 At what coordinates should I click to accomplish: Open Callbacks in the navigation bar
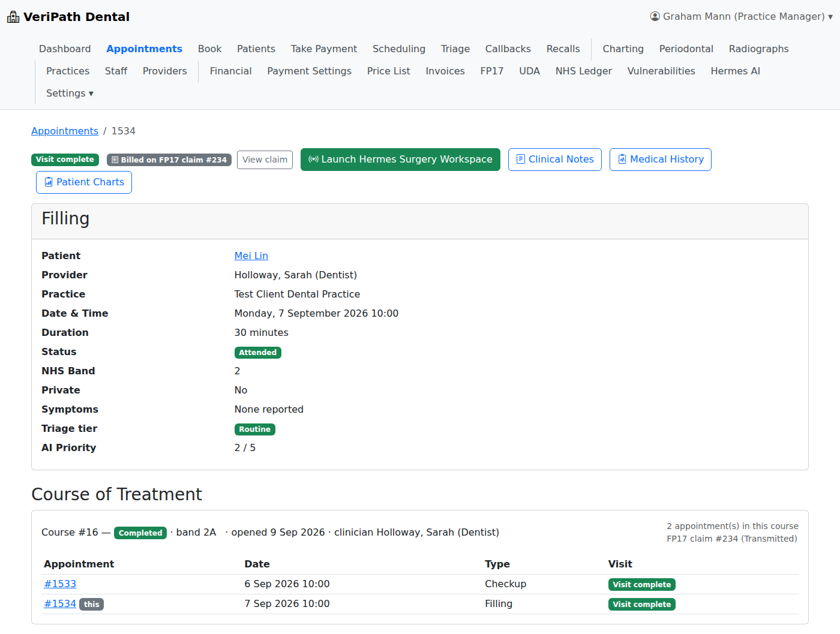tap(508, 49)
